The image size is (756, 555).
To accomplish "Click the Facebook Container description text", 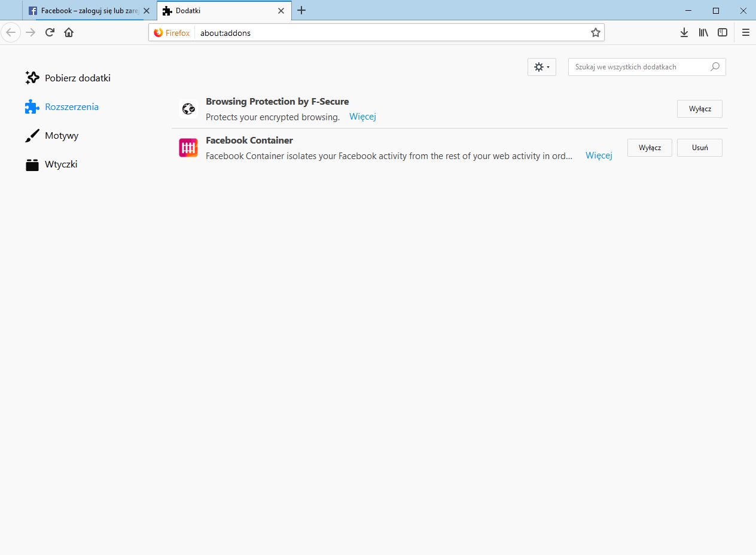I will click(389, 156).
